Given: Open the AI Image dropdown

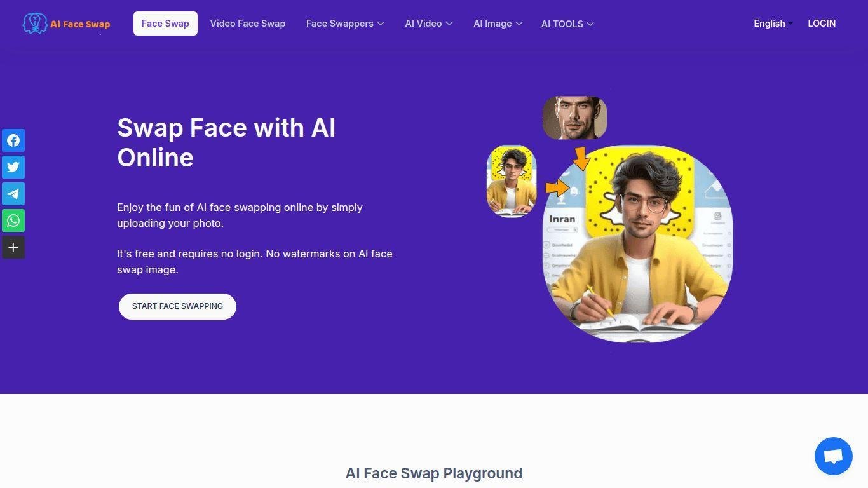Looking at the screenshot, I should 498,24.
